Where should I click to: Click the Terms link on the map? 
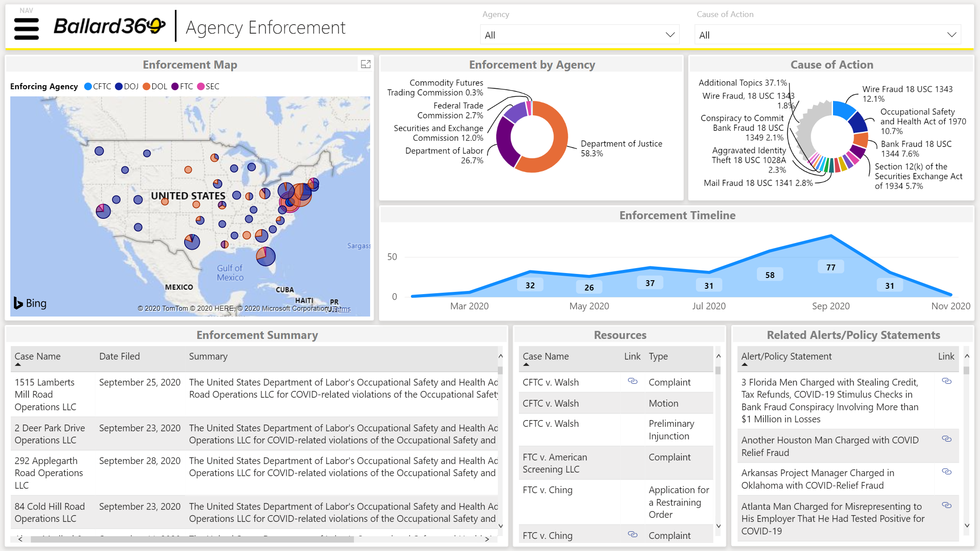342,309
